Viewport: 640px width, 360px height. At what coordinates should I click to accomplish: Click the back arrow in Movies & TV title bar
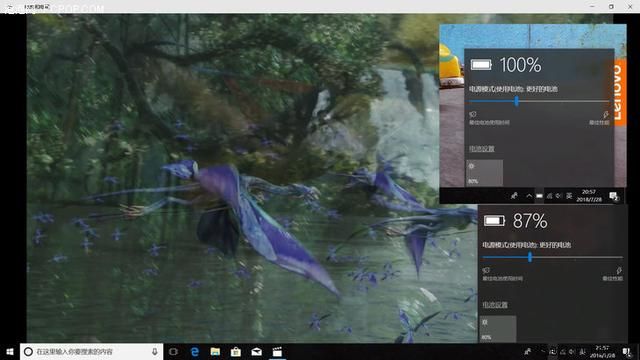9,7
